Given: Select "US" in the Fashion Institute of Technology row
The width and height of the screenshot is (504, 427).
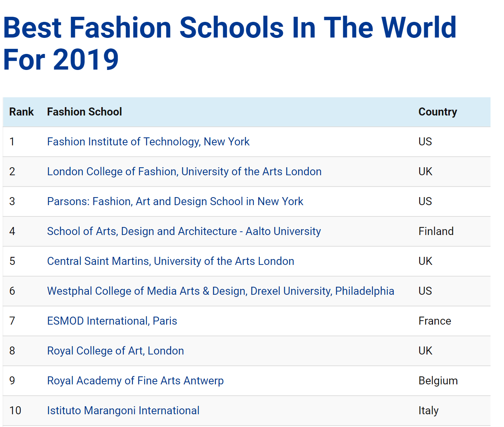Looking at the screenshot, I should (x=425, y=142).
